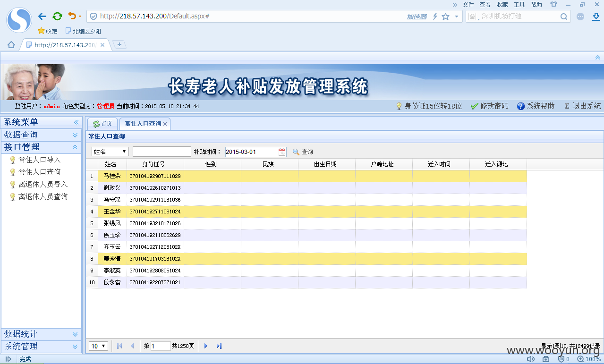Screen dimensions: 604x364
Task: Open the browser download arrow icon
Action: pos(596,16)
